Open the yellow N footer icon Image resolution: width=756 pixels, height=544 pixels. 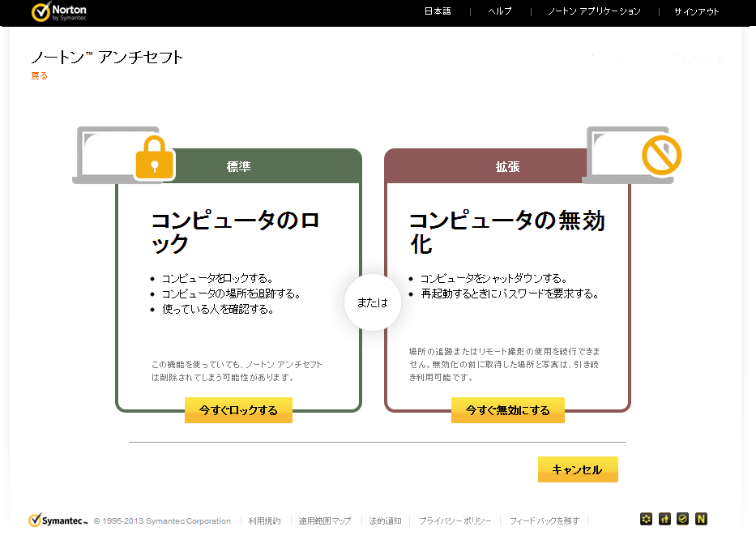701,519
